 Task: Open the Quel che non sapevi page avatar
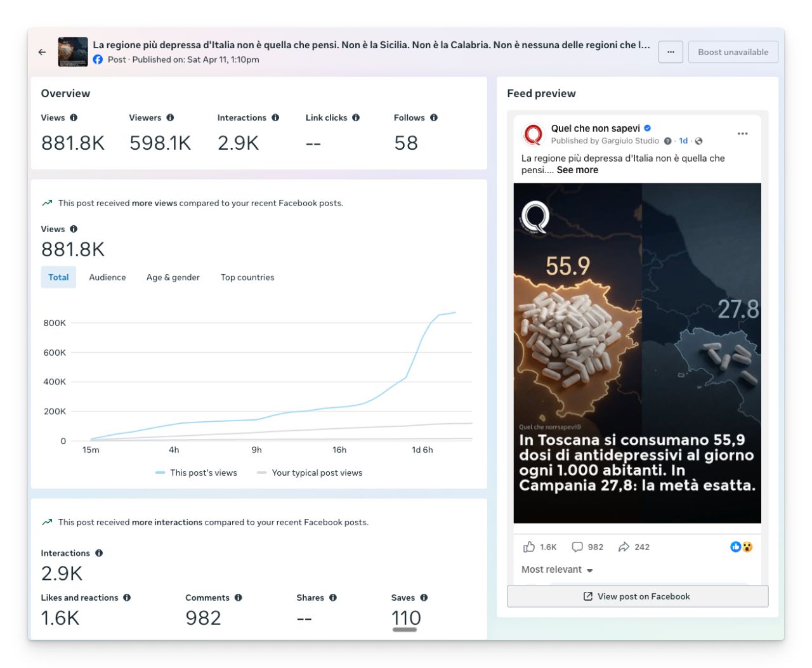click(x=534, y=134)
